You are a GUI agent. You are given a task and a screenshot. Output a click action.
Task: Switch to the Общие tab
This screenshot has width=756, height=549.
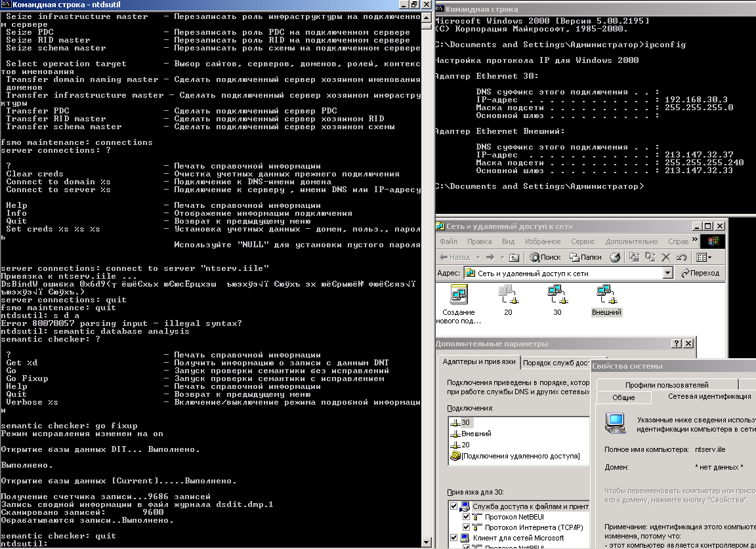pos(623,397)
